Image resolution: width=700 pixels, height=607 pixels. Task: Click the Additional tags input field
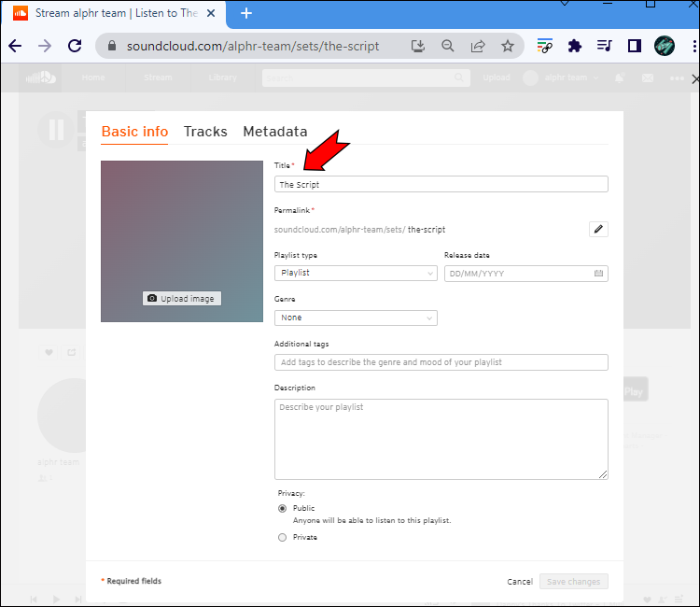(x=441, y=362)
